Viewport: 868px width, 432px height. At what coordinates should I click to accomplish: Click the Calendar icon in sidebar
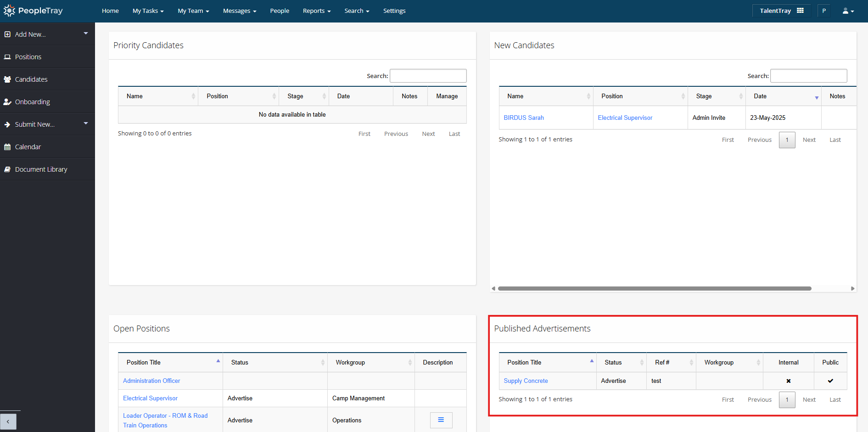[x=7, y=147]
